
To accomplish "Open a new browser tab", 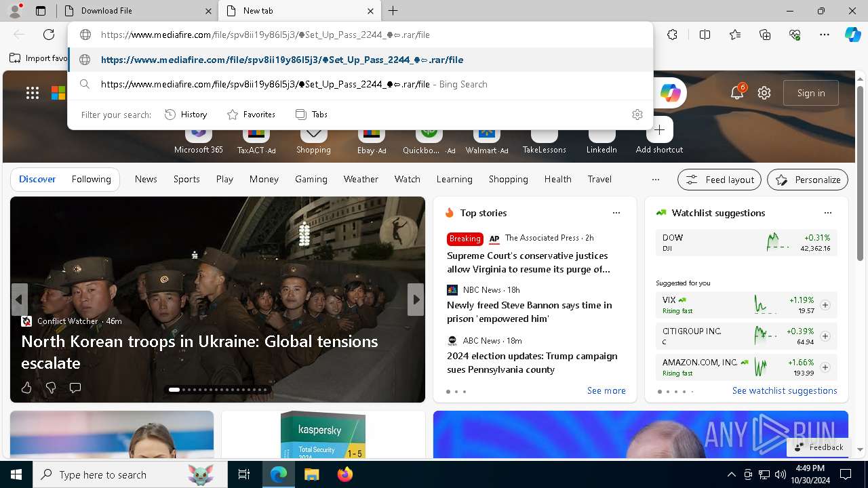I will coord(393,11).
